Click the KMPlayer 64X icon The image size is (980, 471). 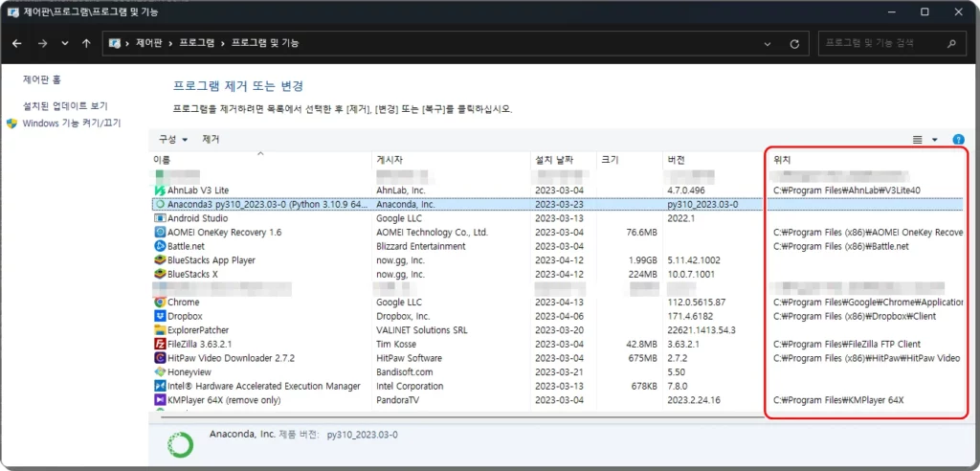pos(160,400)
